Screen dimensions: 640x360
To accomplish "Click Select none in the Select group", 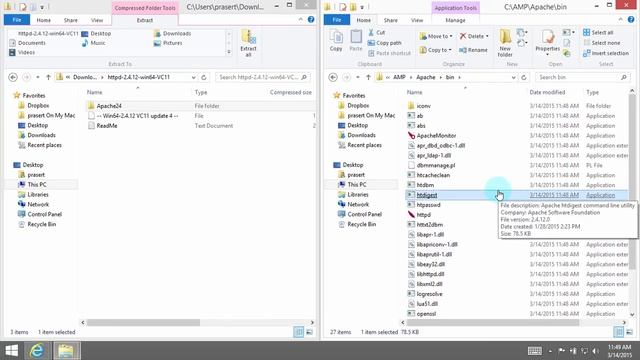I will [602, 43].
